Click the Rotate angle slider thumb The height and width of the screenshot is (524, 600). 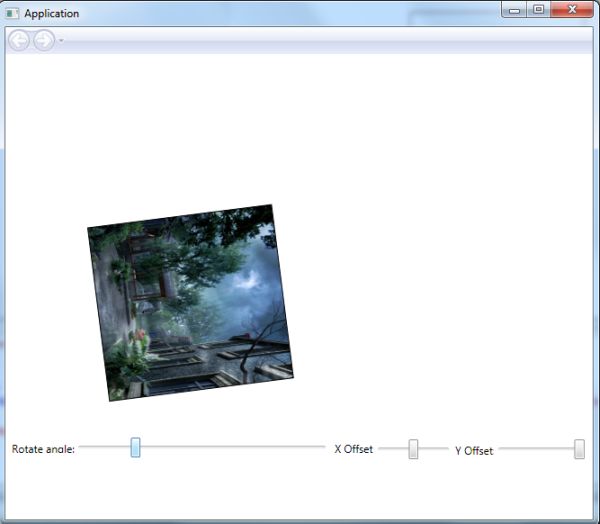[135, 447]
